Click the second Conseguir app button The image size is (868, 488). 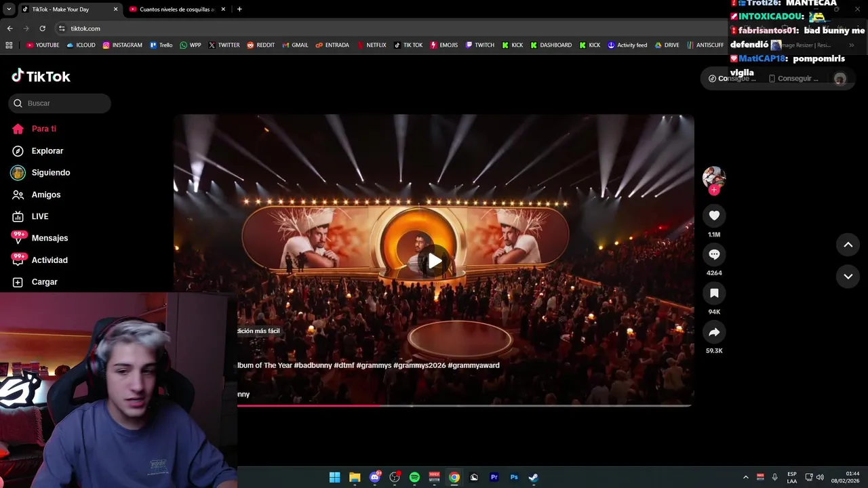[793, 79]
